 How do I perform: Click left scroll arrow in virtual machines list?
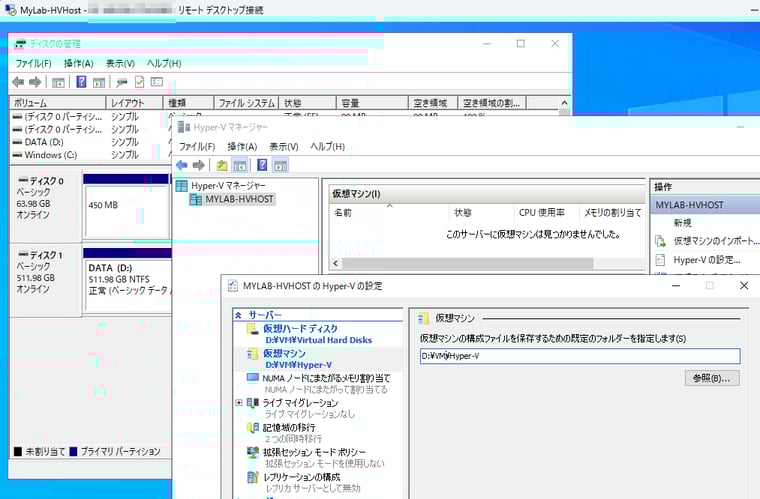pyautogui.click(x=335, y=263)
